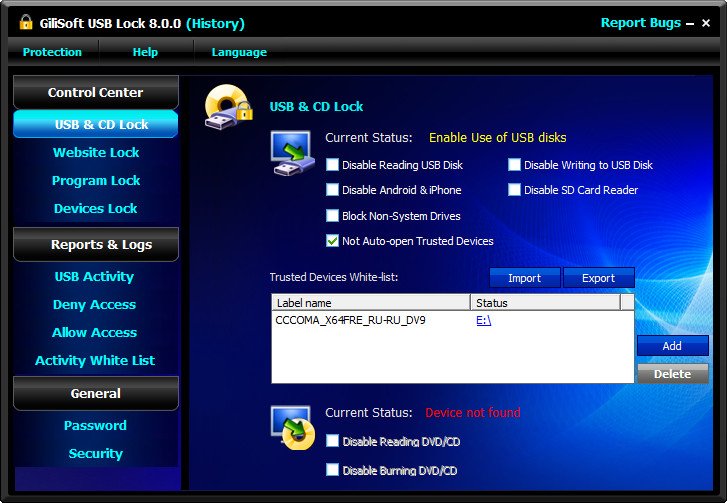Uncheck Not Auto-open Trusted Devices
The image size is (727, 503).
pos(332,241)
